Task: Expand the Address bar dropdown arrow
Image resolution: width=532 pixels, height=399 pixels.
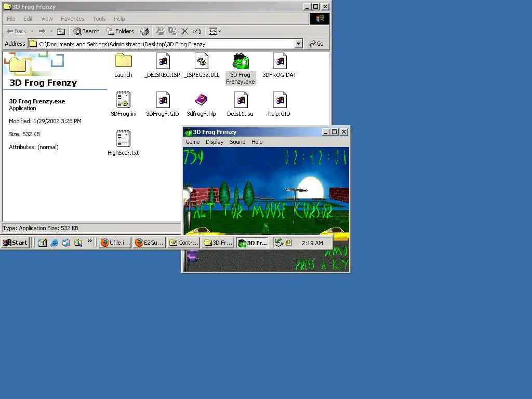Action: [299, 44]
